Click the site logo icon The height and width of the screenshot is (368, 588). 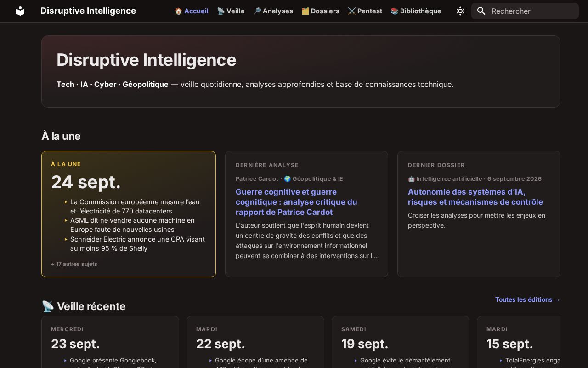[20, 11]
